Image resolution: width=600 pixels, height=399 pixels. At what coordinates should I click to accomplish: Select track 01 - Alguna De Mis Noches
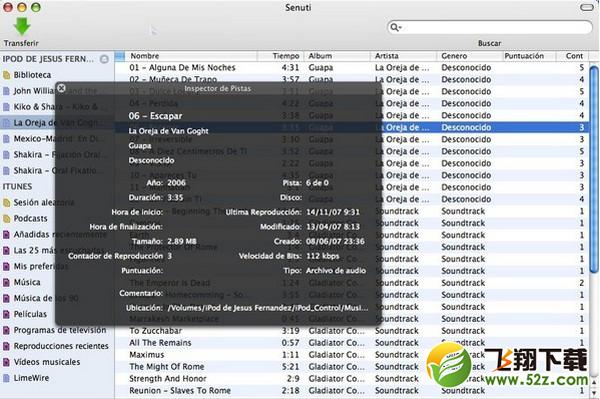[351, 68]
